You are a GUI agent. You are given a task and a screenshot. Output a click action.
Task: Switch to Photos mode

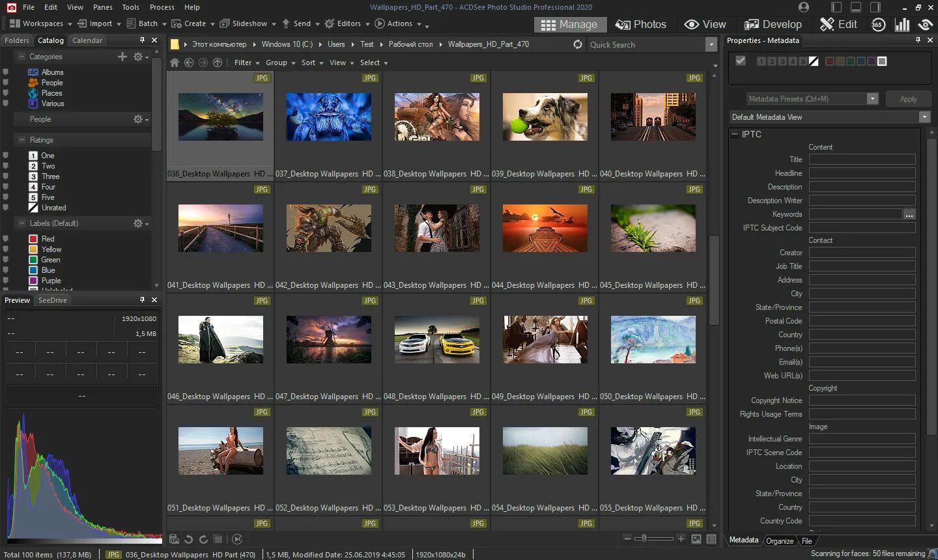tap(641, 25)
